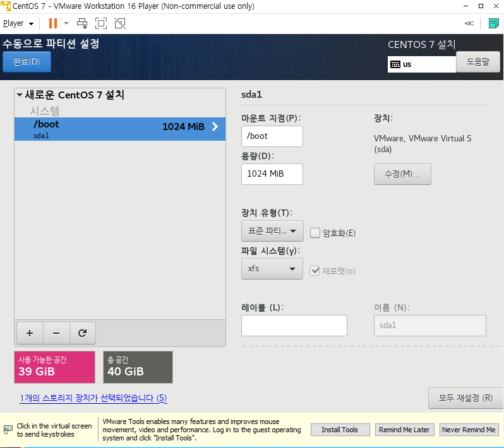Click the 수정(M)... device modify button

402,174
